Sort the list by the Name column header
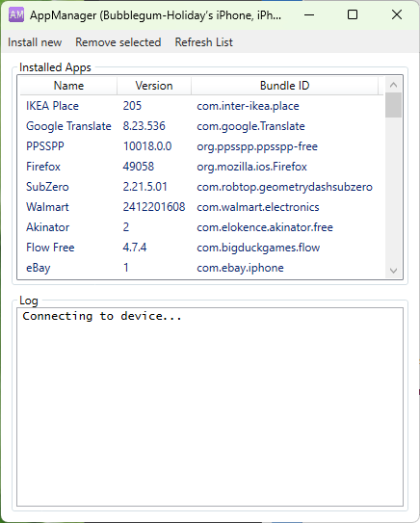The width and height of the screenshot is (420, 523). pos(68,86)
